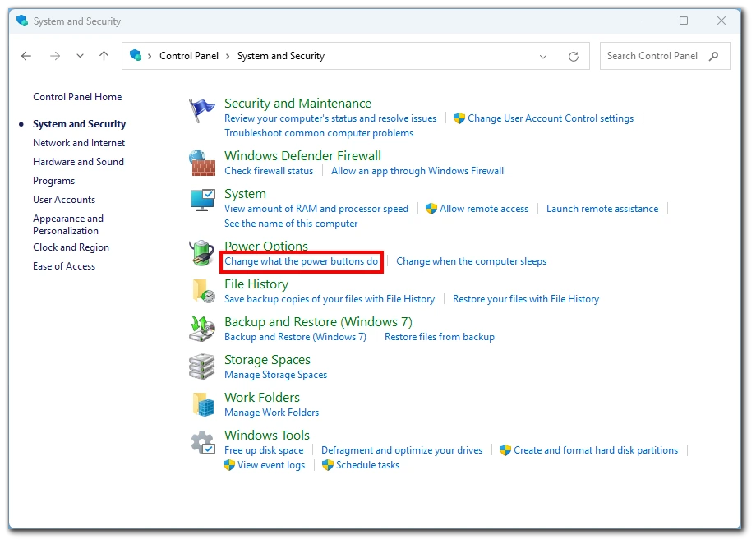756x544 pixels.
Task: Click Allow remote access
Action: pyautogui.click(x=483, y=209)
